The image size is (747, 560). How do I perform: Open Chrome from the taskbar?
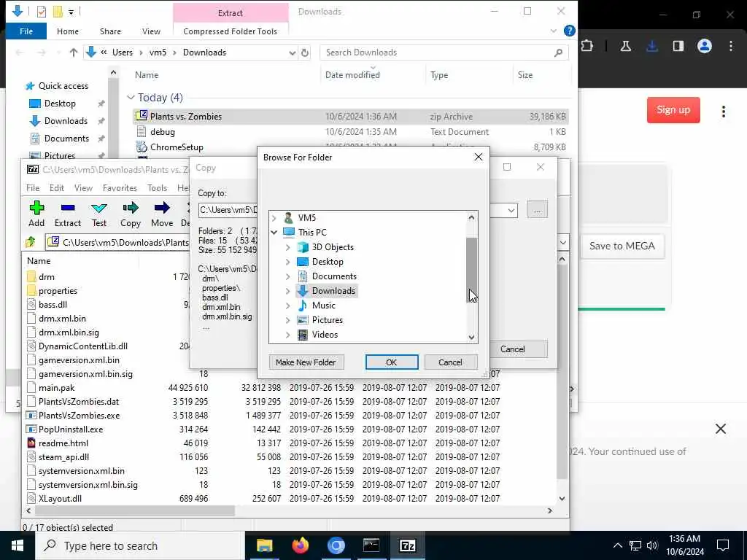(336, 545)
